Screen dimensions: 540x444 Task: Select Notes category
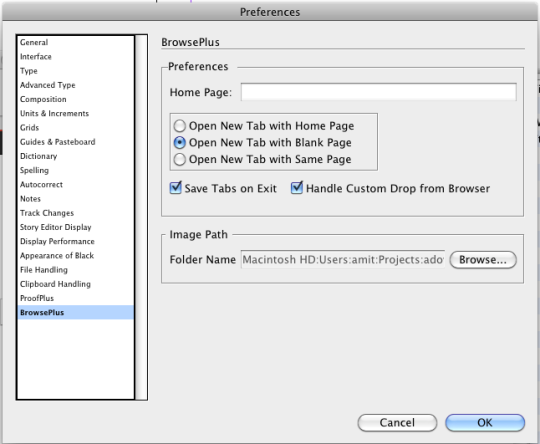click(75, 199)
